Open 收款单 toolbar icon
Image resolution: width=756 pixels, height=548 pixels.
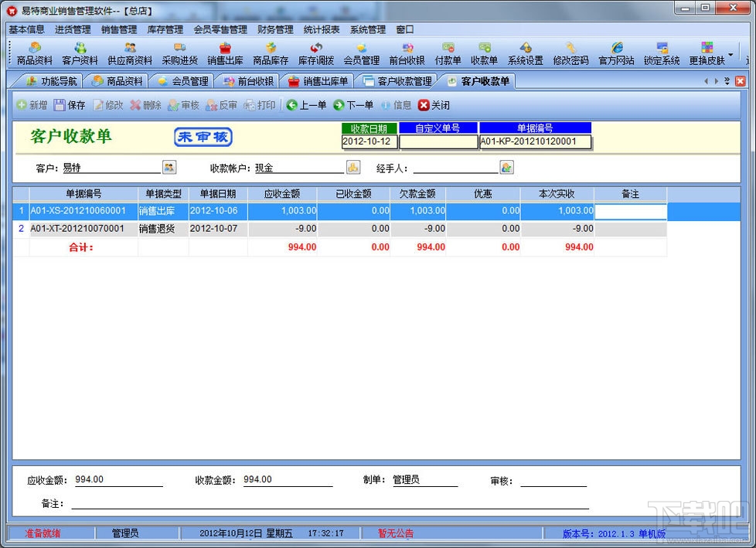tap(484, 53)
